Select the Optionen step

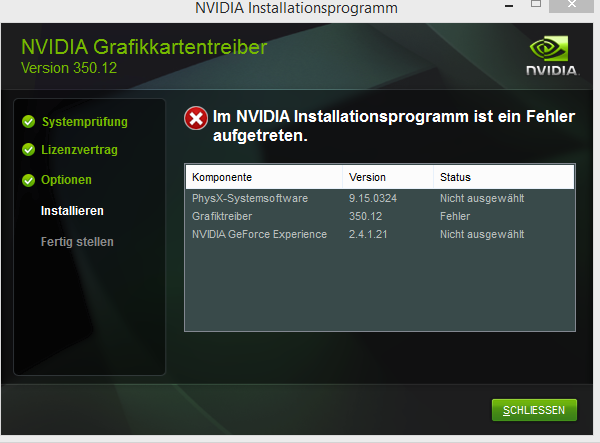click(x=66, y=180)
